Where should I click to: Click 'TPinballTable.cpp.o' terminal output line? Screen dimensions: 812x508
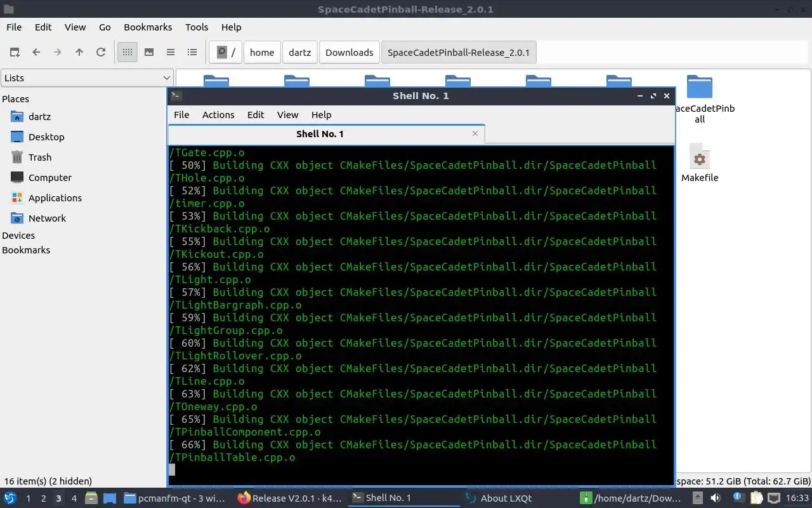point(232,457)
